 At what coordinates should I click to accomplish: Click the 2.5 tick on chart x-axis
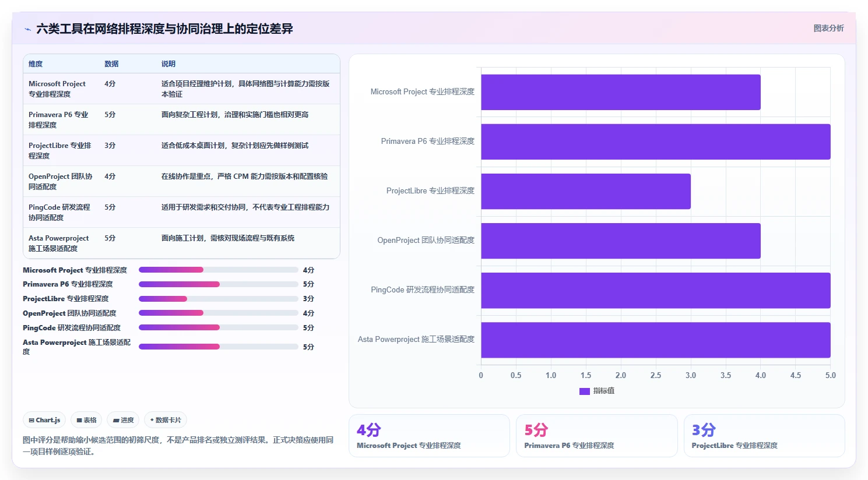[656, 375]
